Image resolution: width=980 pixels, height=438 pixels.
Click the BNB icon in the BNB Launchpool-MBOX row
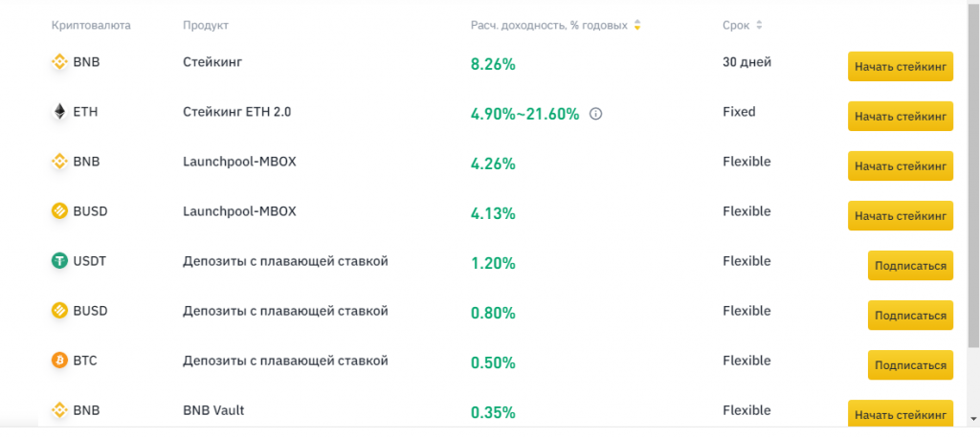click(x=59, y=162)
